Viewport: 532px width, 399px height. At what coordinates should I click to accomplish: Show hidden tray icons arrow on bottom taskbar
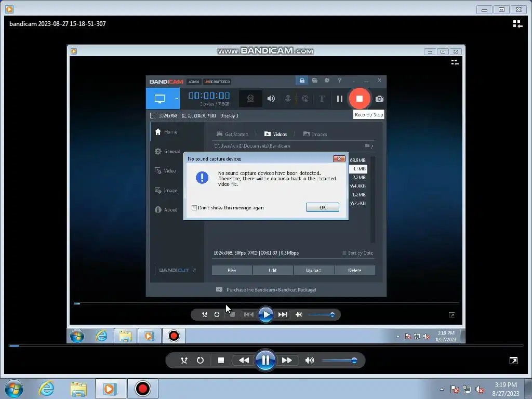click(x=442, y=390)
